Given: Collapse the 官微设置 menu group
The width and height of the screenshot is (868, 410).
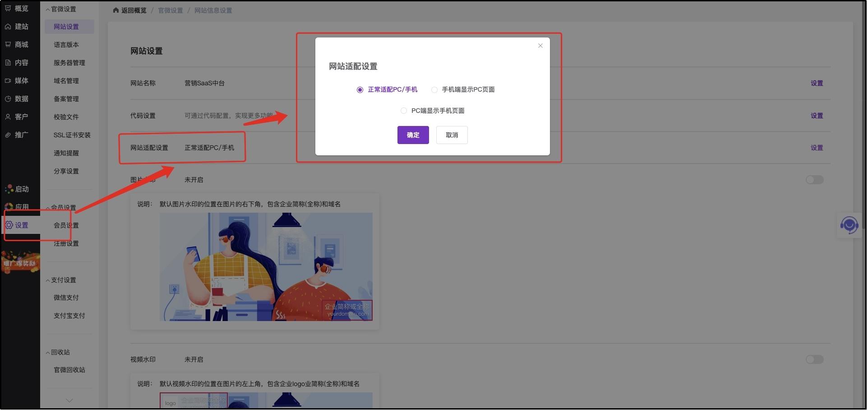Looking at the screenshot, I should click(61, 9).
